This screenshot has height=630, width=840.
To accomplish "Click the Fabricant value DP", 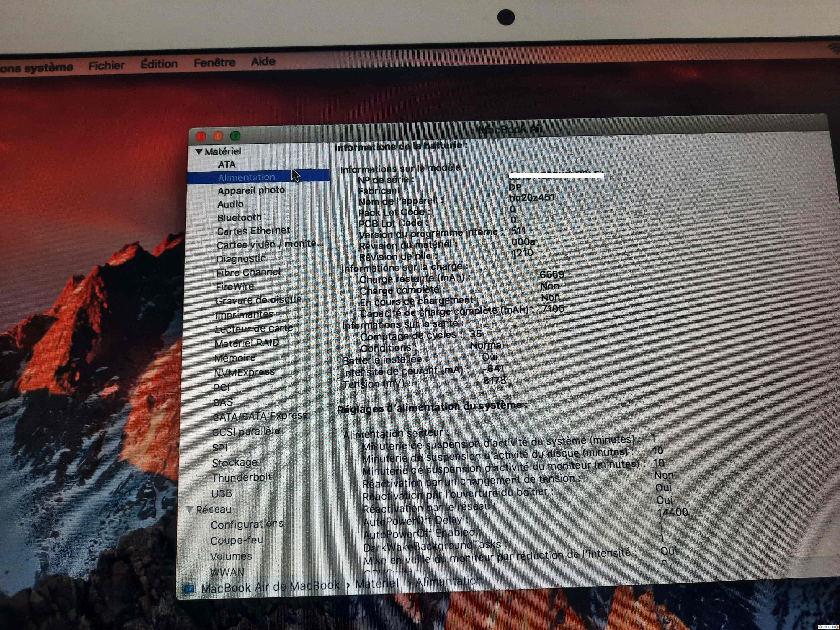I will point(515,188).
